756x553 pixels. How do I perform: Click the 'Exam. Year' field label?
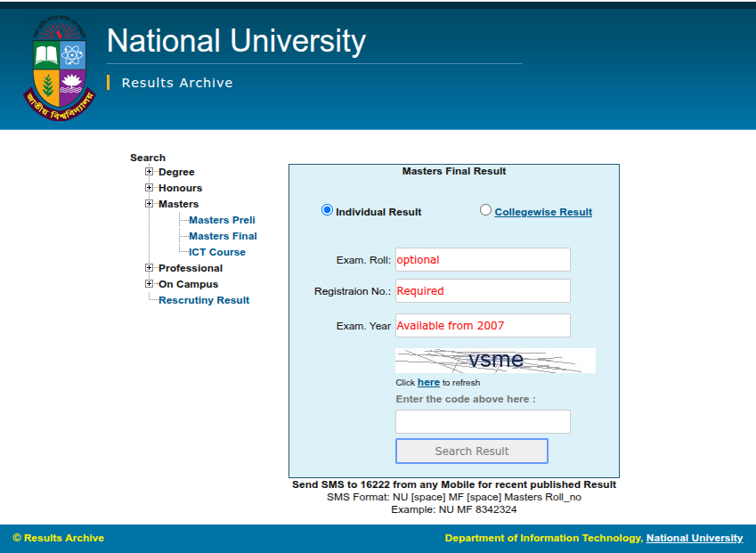pos(363,326)
